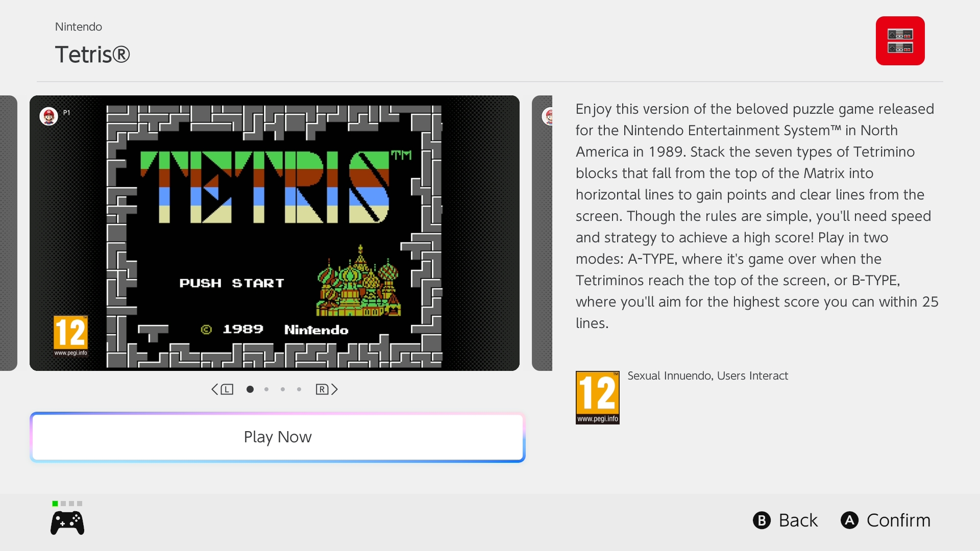Viewport: 980px width, 551px height.
Task: Click the partially visible next screenshot on the right
Action: 542,233
